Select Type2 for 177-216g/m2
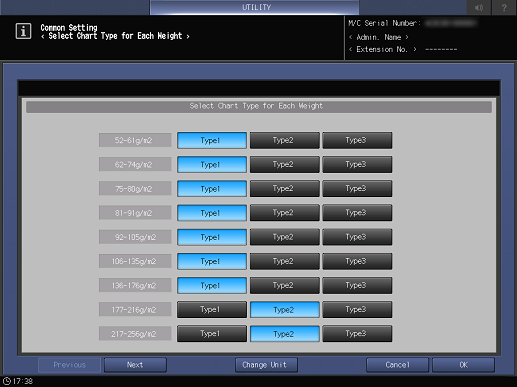The image size is (517, 387). coord(285,310)
